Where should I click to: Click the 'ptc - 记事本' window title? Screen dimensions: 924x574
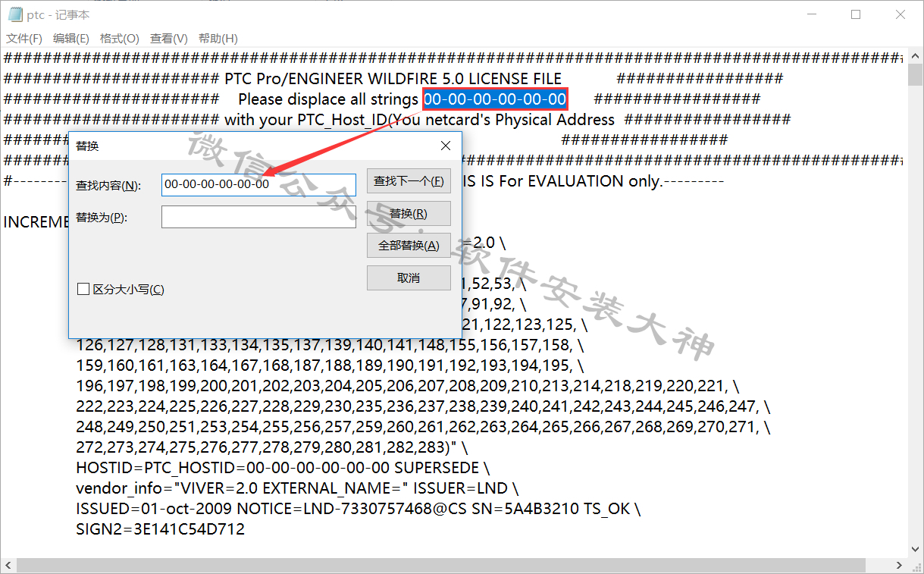[x=58, y=14]
